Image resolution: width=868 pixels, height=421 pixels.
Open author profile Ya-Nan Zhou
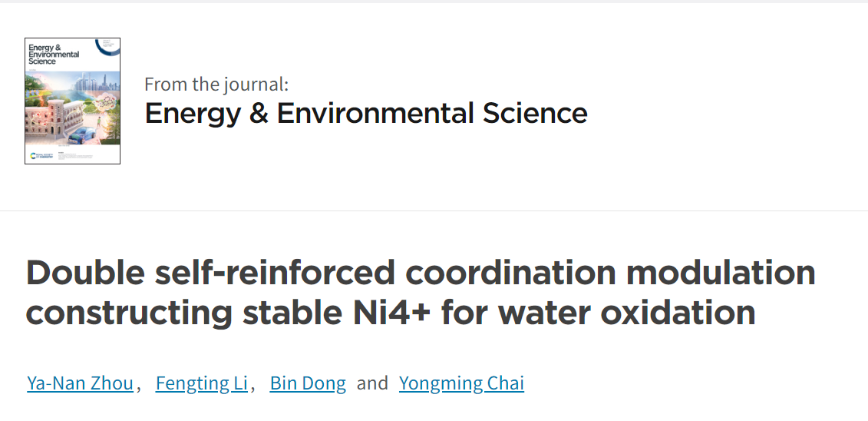tap(81, 383)
